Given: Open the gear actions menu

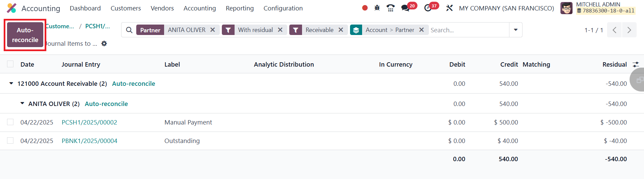Looking at the screenshot, I should pos(104,43).
